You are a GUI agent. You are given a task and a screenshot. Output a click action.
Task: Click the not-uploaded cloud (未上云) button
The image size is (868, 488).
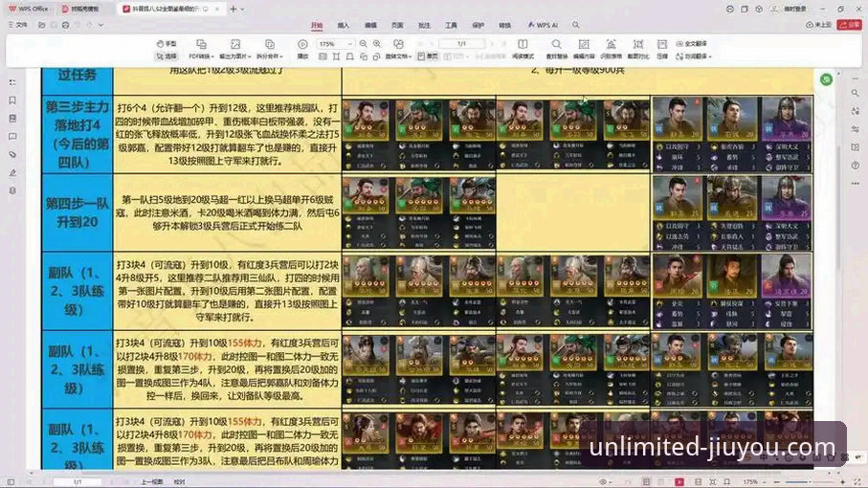[819, 26]
